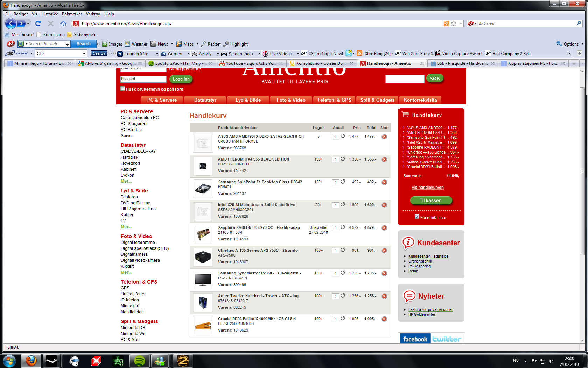Open Ordrehistorikk link under Kundesenter
Screen dimensions: 588x368
(420, 261)
